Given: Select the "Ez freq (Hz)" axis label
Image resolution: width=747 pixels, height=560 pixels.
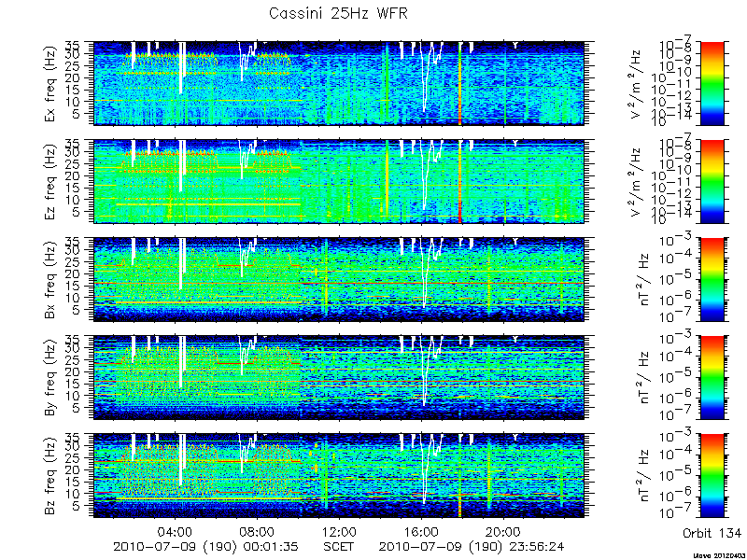Looking at the screenshot, I should tap(50, 181).
